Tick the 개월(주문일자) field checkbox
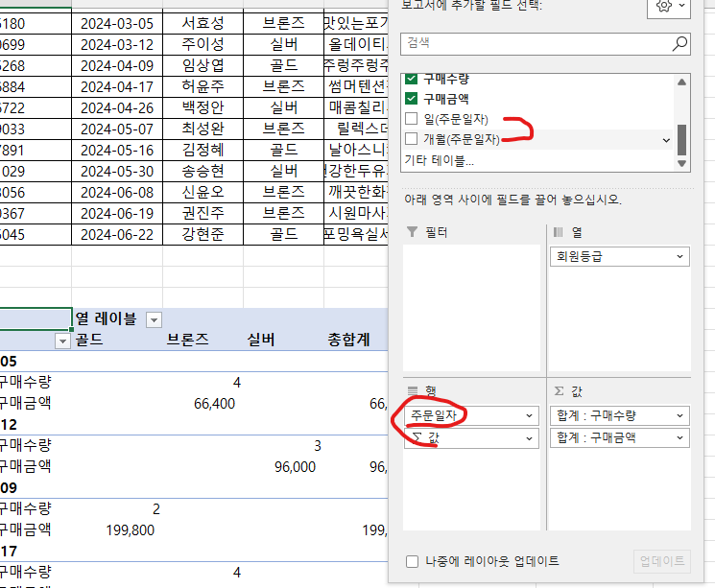Viewport: 715px width, 588px height. pyautogui.click(x=412, y=139)
